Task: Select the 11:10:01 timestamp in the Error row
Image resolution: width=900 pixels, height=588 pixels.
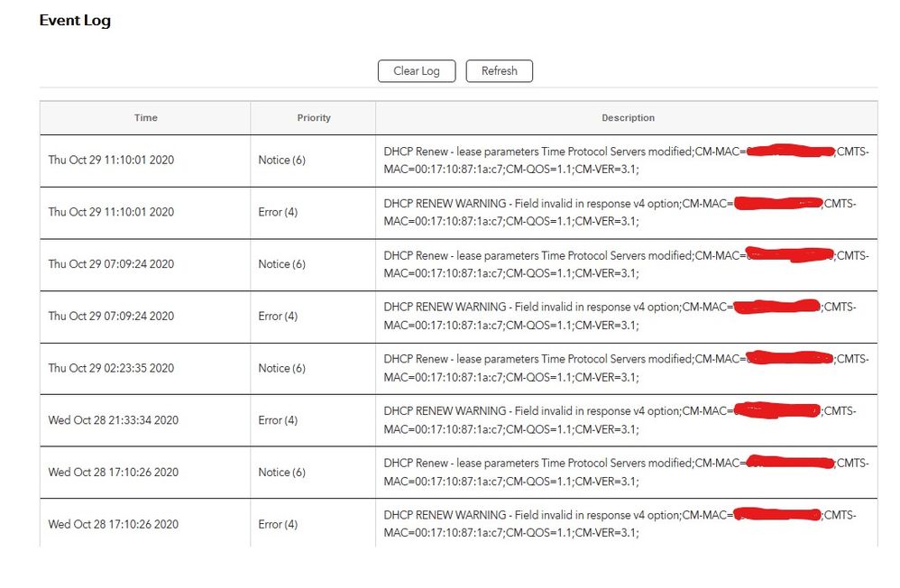Action: pos(111,212)
